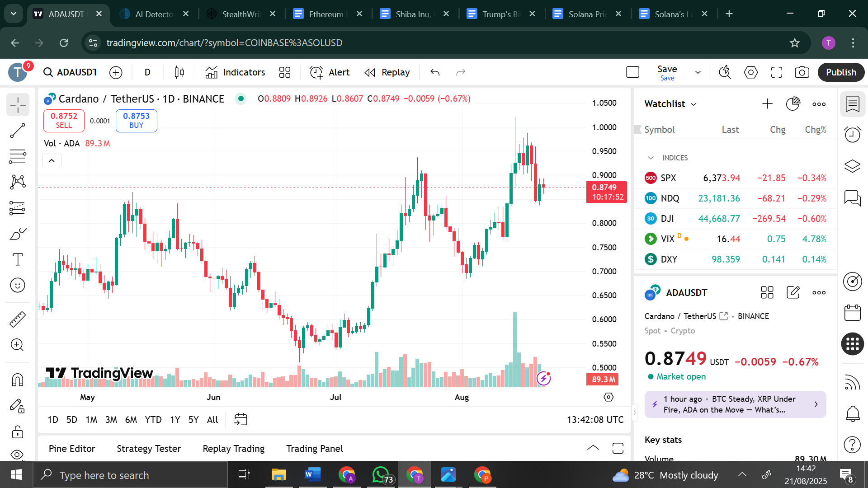Viewport: 868px width, 488px height.
Task: Select the text annotation tool
Action: coord(18,259)
